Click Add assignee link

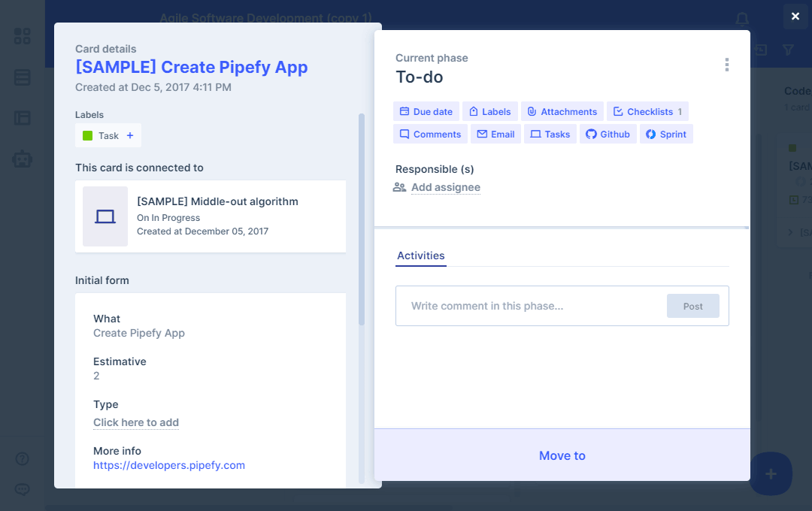445,187
